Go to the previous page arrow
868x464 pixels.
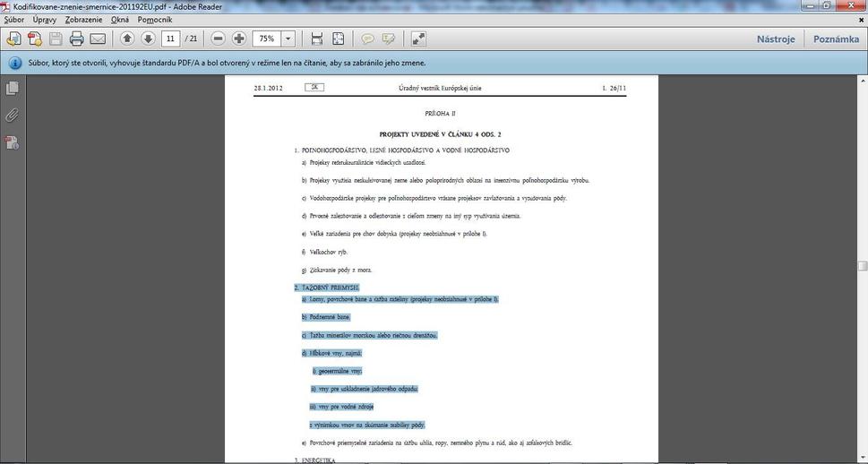coord(127,39)
